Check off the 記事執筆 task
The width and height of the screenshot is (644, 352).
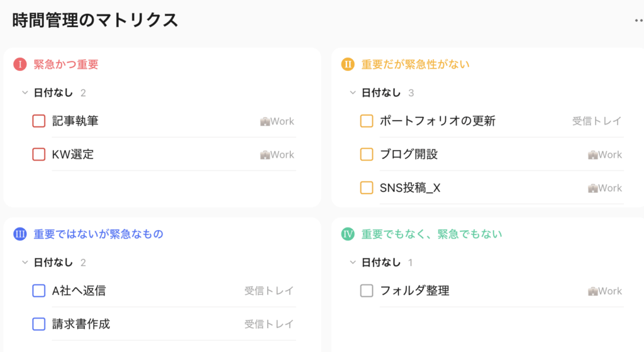[x=39, y=121]
